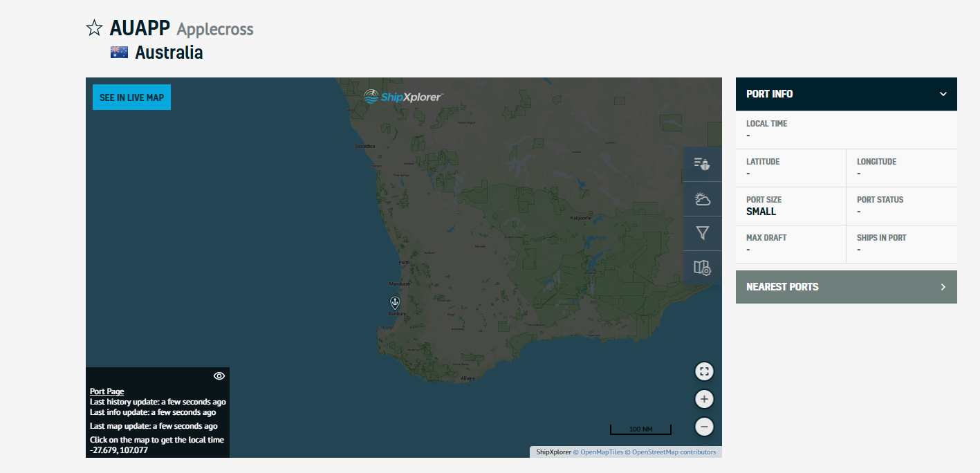
Task: Open the weather layer icon
Action: [703, 199]
